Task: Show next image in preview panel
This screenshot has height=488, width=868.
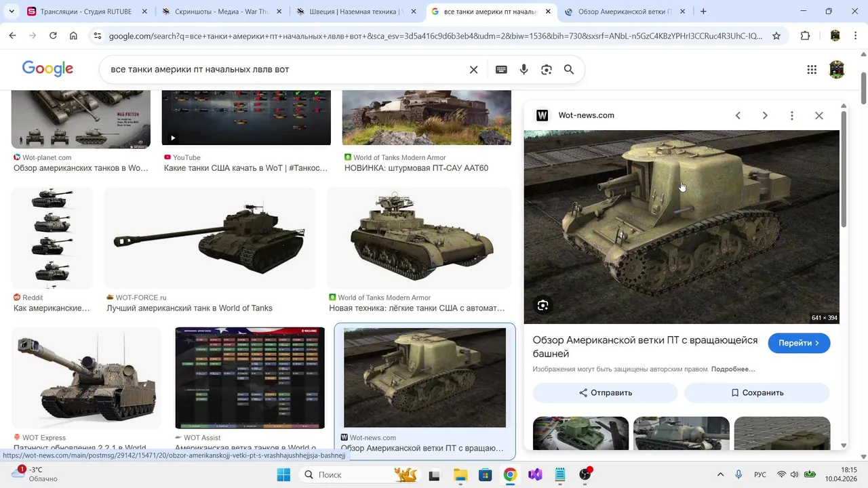Action: click(x=765, y=115)
